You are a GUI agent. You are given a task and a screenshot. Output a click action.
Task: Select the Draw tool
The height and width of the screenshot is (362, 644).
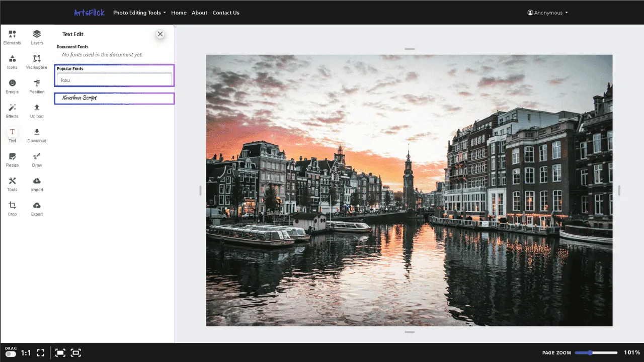pyautogui.click(x=37, y=160)
